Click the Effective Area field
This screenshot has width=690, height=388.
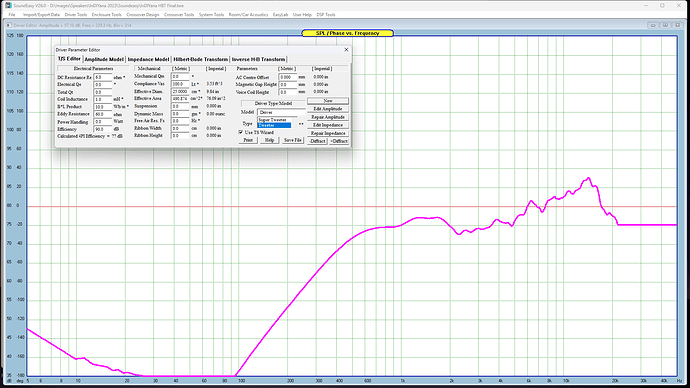[x=180, y=99]
